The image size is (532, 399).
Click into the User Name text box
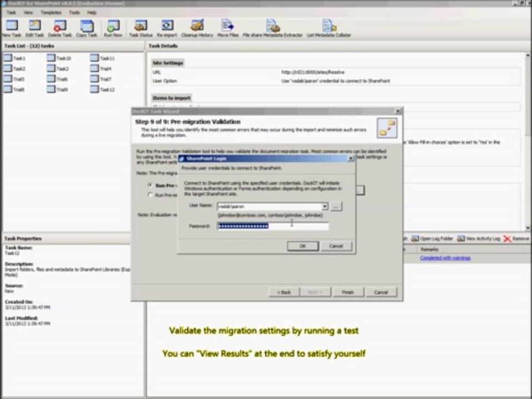(x=270, y=206)
